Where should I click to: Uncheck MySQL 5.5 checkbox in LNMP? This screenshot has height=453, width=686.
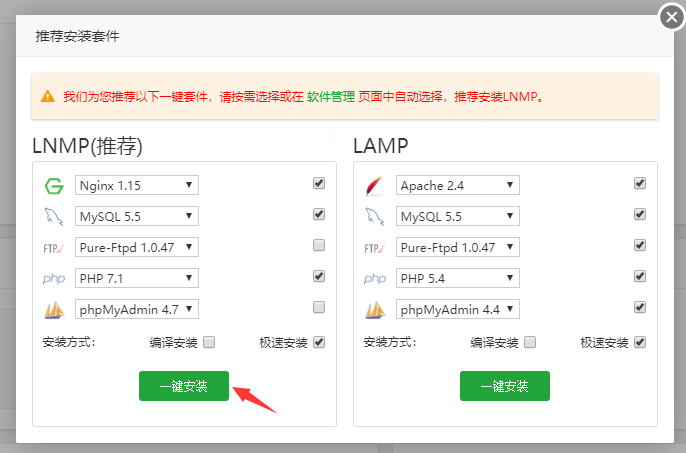click(319, 214)
